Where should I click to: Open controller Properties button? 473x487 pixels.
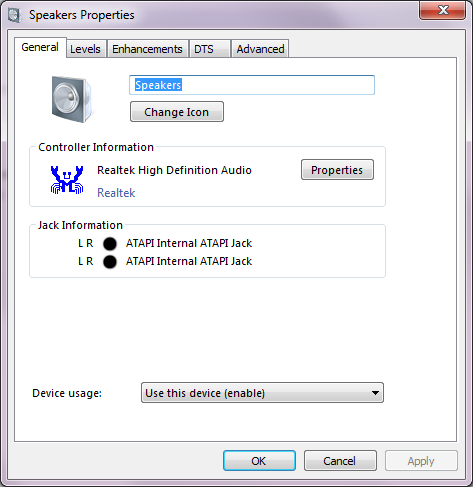pyautogui.click(x=337, y=170)
